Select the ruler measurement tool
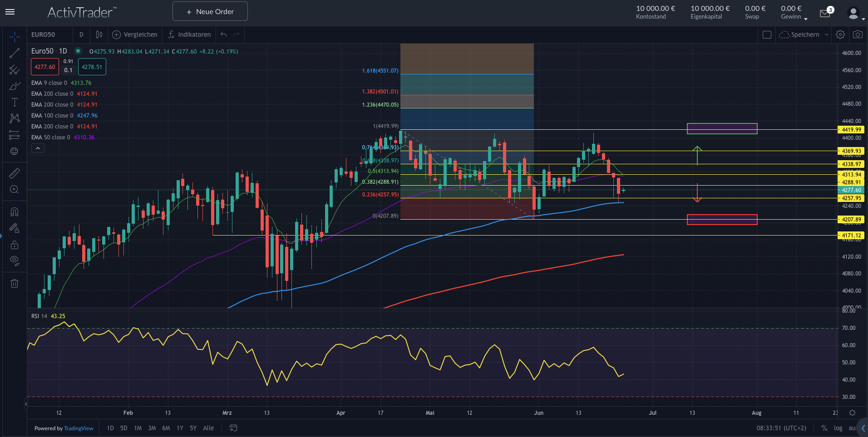This screenshot has width=868, height=437. (14, 173)
